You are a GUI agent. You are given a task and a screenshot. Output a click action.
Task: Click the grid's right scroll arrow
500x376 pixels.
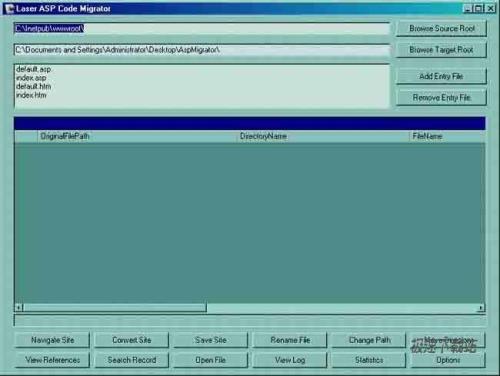[x=481, y=308]
